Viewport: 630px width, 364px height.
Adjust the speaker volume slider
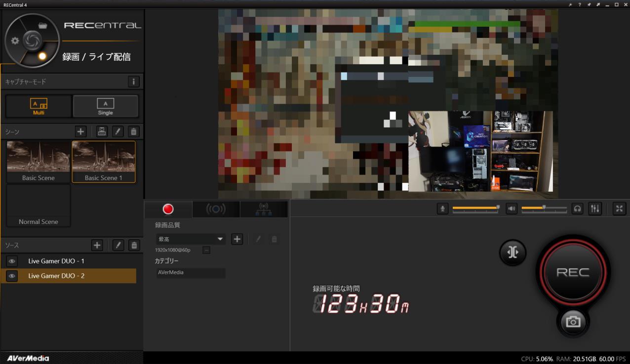point(544,209)
